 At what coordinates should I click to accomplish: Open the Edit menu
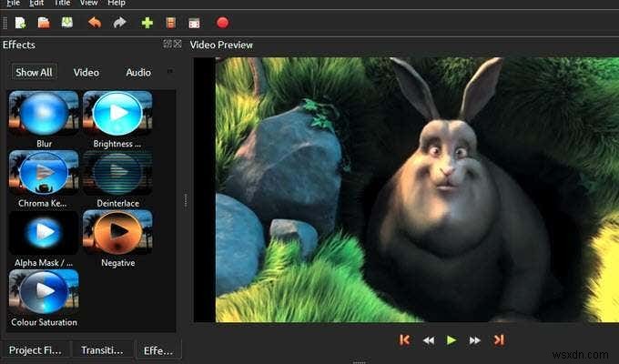(36, 3)
